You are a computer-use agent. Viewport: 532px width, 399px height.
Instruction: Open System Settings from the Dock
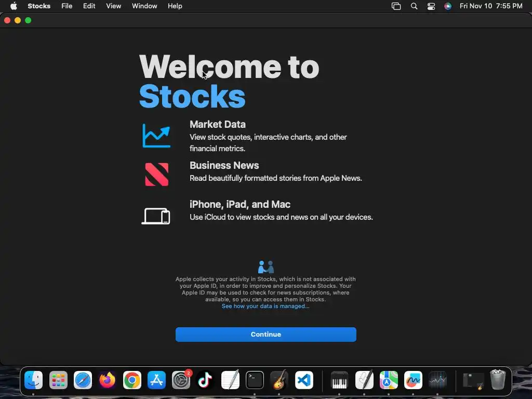(181, 380)
